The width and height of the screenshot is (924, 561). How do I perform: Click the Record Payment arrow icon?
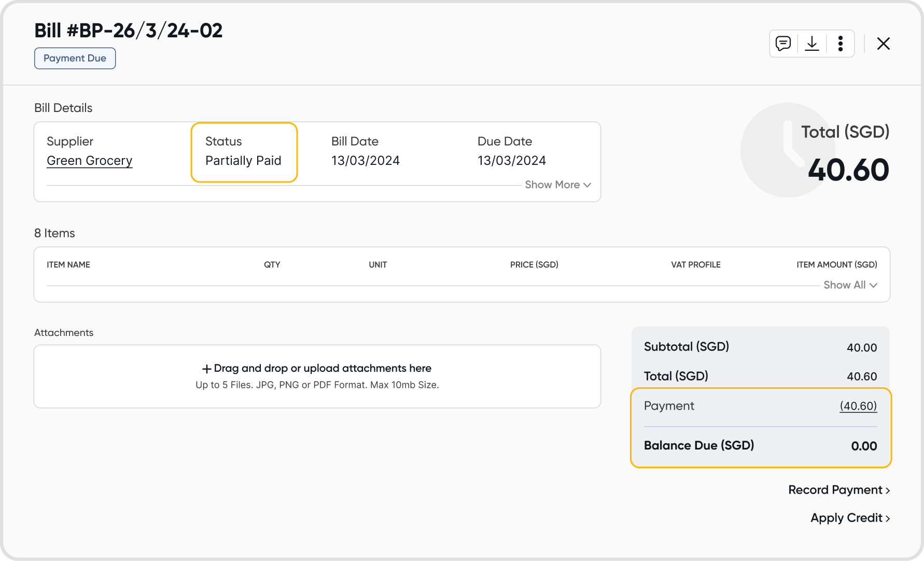888,490
